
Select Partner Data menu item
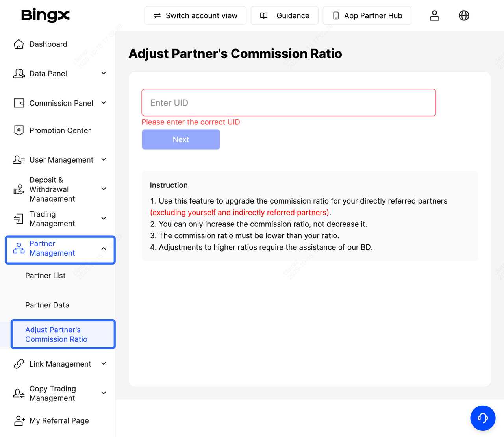coord(47,305)
